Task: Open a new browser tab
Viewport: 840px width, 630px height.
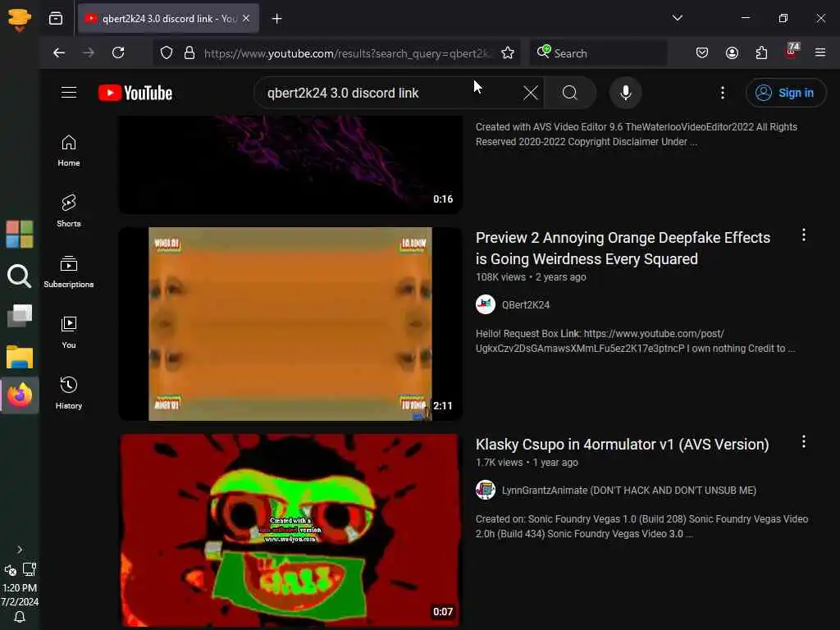Action: point(277,19)
